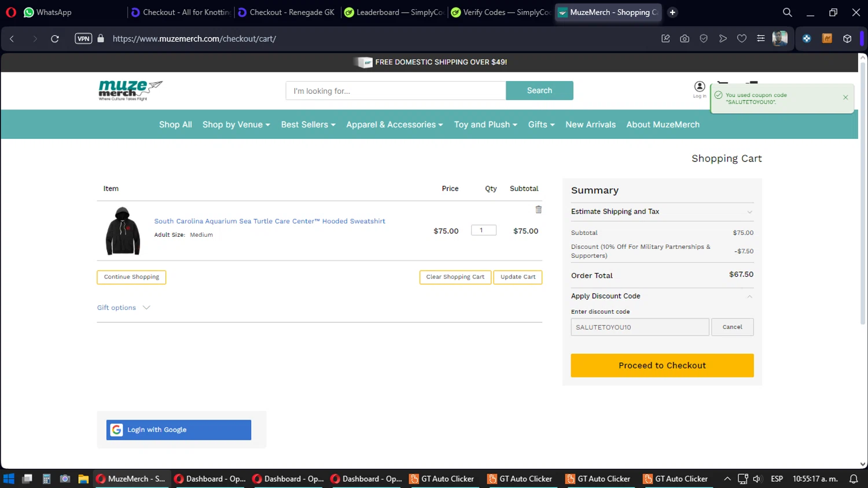Click the MuzeMerch logo
The height and width of the screenshot is (488, 868).
130,90
